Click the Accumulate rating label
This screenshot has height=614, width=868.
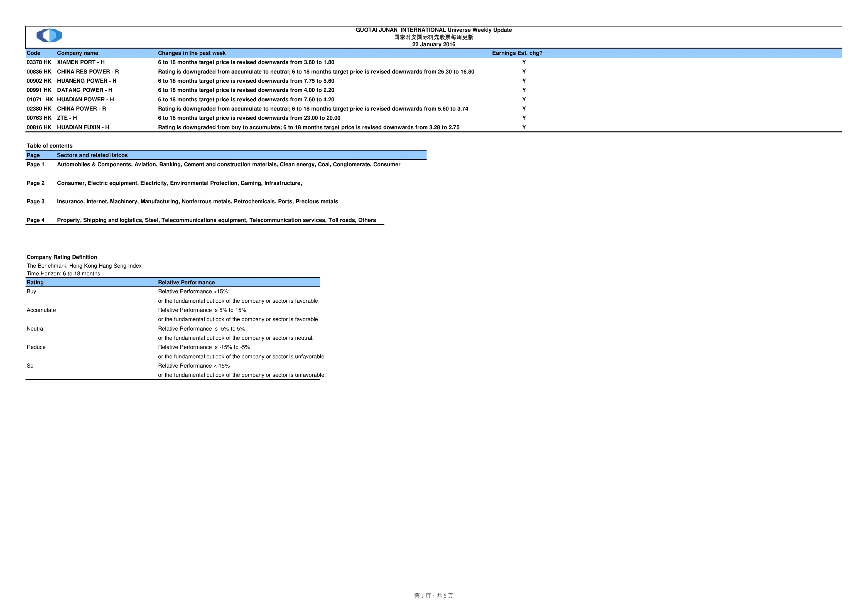coord(41,310)
